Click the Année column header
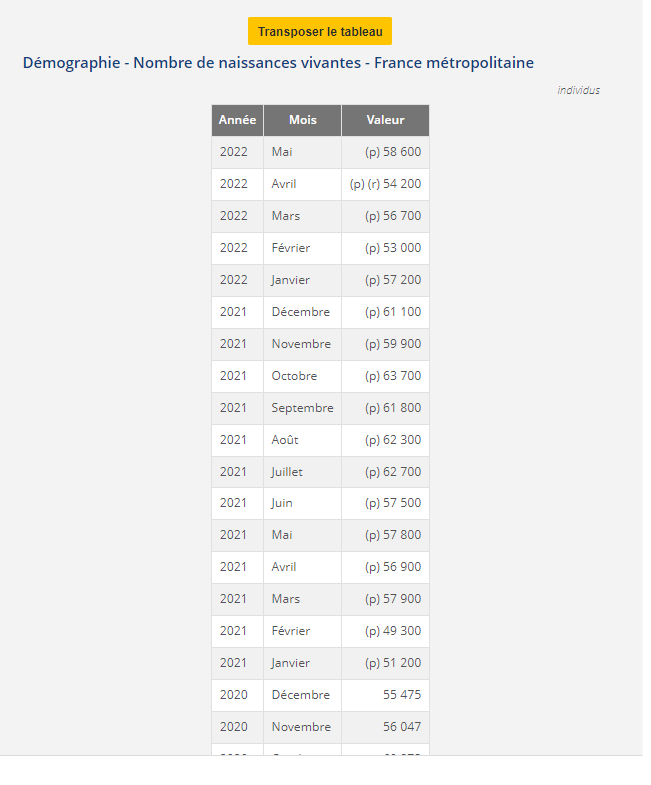This screenshot has height=785, width=651. click(x=237, y=120)
